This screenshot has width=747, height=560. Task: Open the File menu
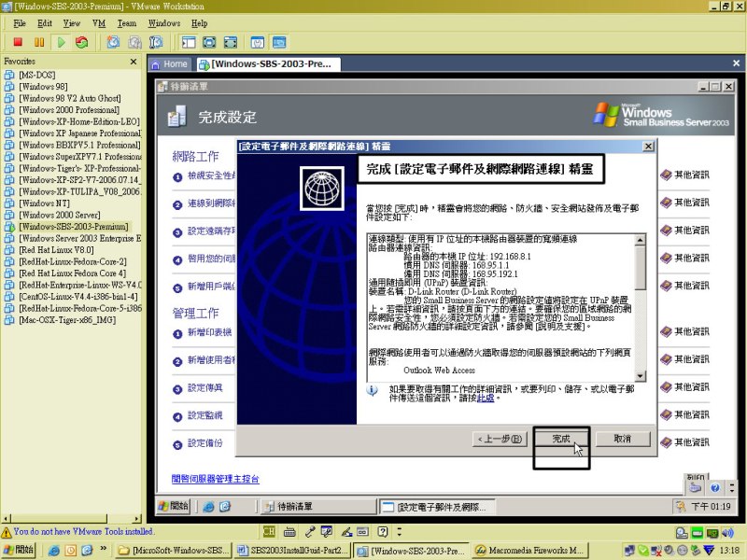20,23
